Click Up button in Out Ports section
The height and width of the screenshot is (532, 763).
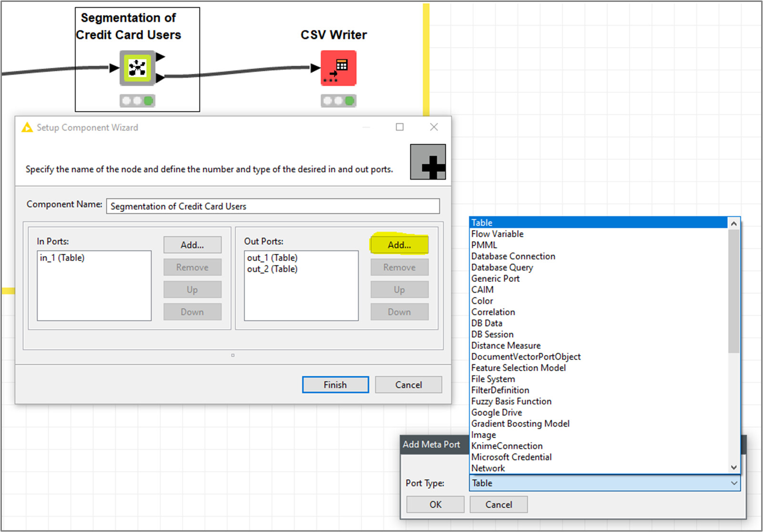[399, 290]
